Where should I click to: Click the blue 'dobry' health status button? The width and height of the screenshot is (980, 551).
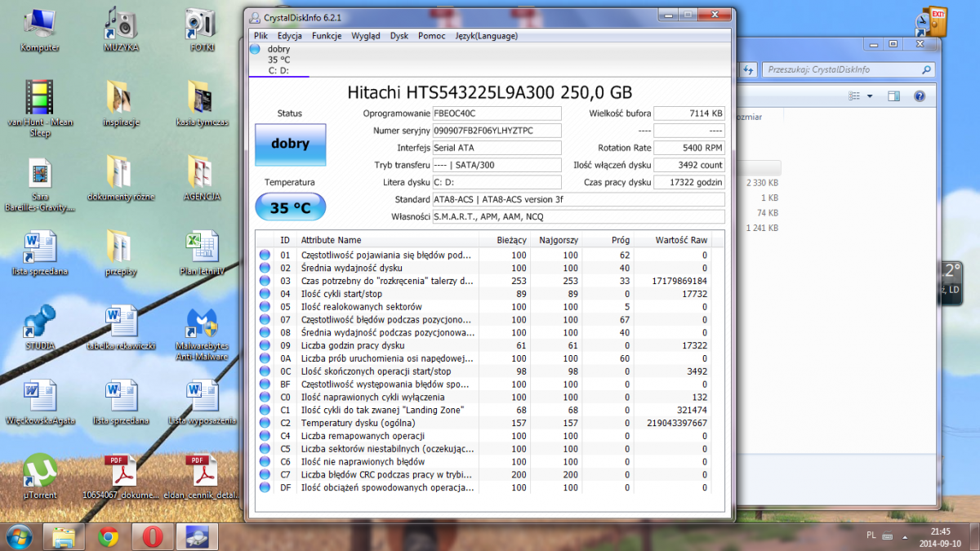coord(291,144)
